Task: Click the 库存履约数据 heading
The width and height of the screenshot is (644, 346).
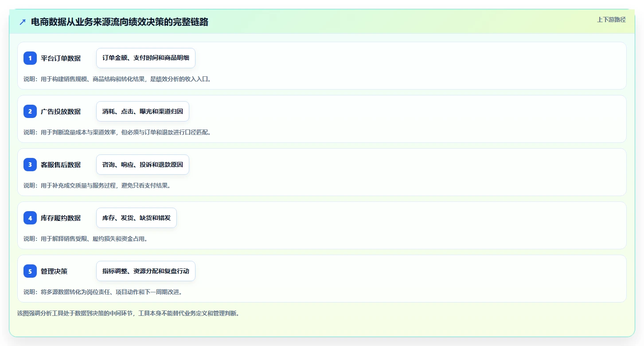Action: click(x=61, y=218)
